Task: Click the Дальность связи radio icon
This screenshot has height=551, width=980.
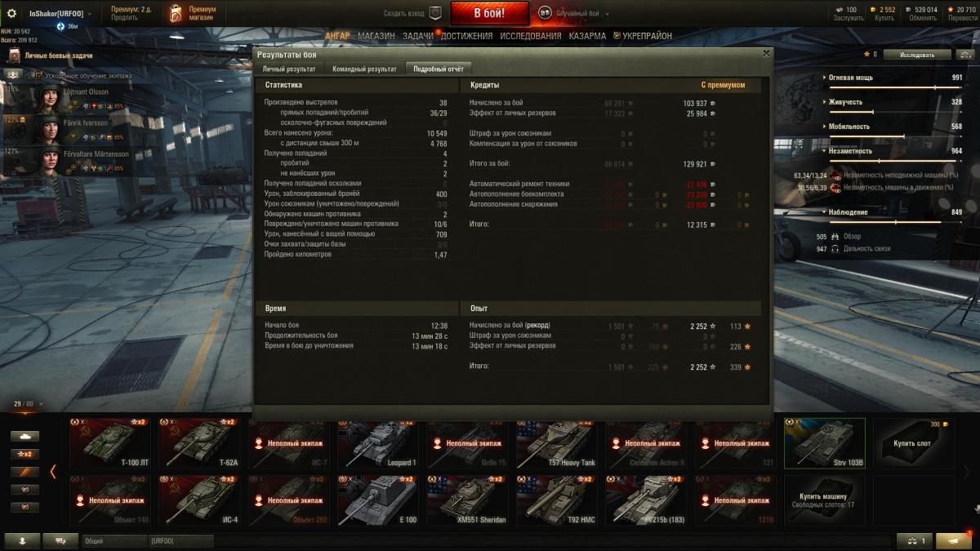Action: pos(835,249)
